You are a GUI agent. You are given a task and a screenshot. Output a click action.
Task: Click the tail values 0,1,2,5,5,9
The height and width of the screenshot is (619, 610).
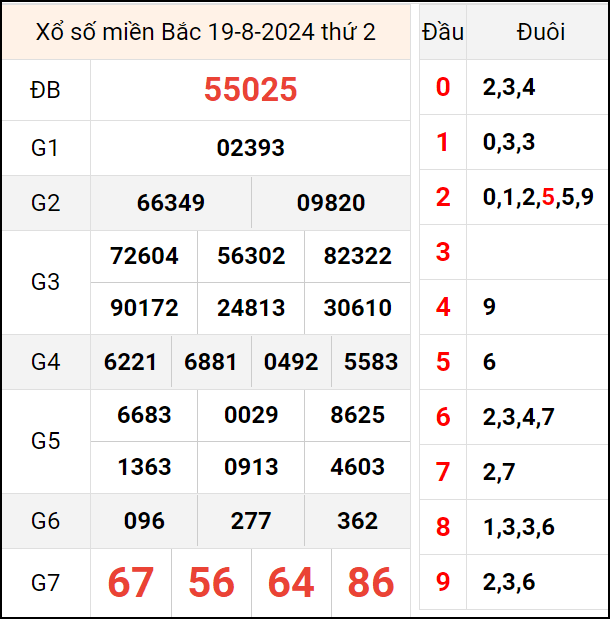pyautogui.click(x=538, y=197)
